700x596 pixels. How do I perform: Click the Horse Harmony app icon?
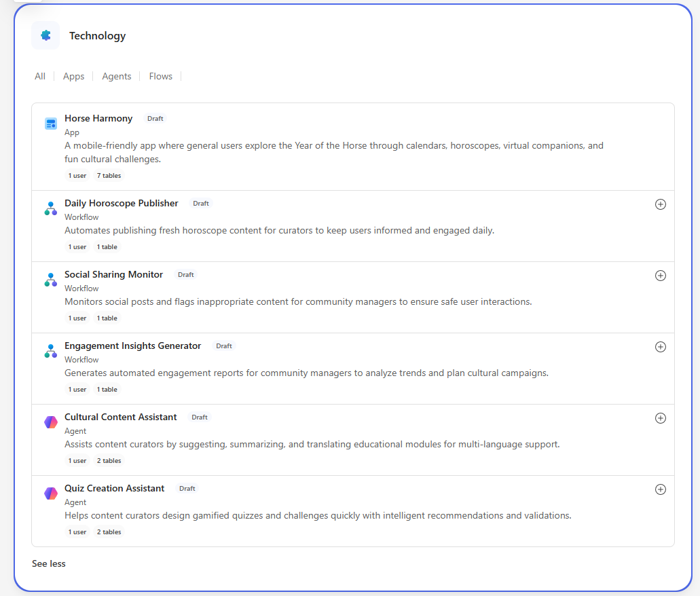coord(51,124)
